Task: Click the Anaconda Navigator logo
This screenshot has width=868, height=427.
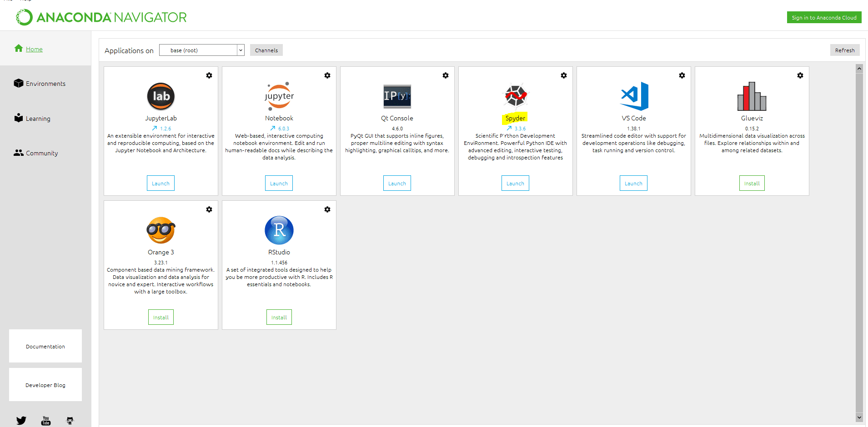Action: point(101,17)
